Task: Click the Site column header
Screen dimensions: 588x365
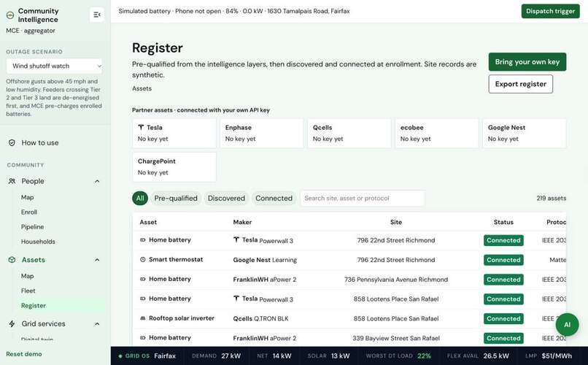Action: 396,222
